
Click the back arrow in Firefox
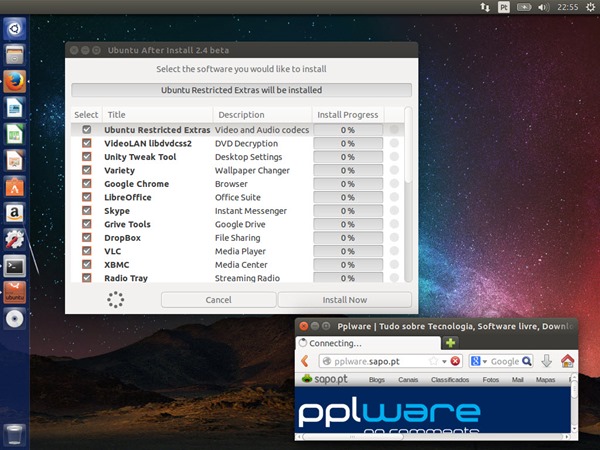coord(305,361)
